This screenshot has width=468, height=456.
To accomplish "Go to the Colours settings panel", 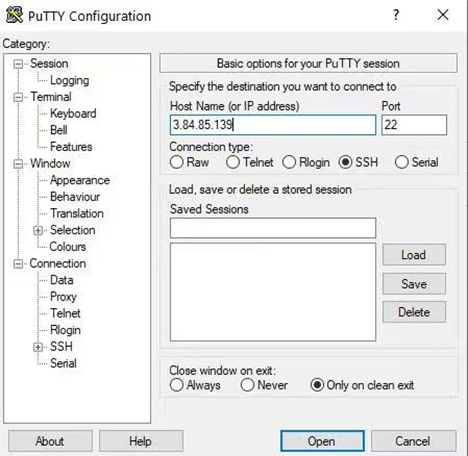I will click(x=68, y=247).
